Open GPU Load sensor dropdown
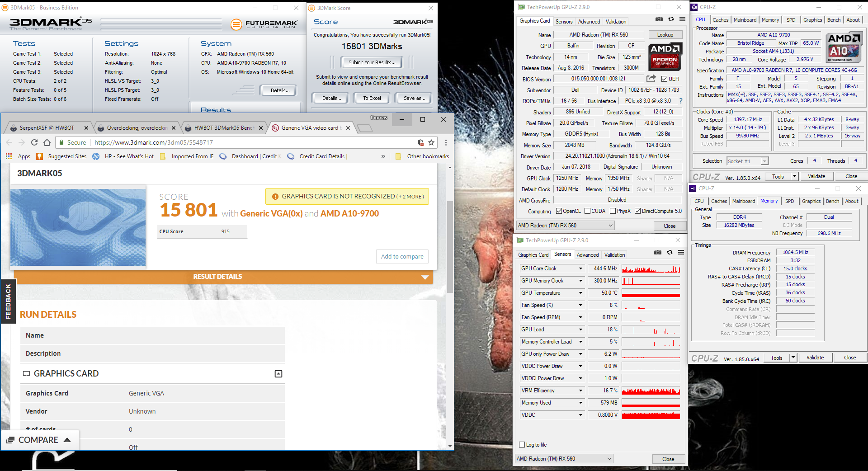Viewport: 868px width, 471px height. click(x=581, y=330)
